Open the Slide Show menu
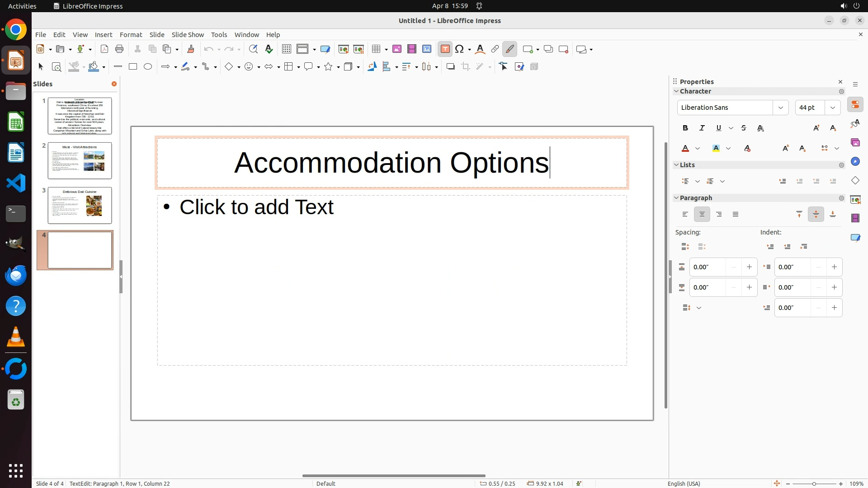 pos(188,35)
